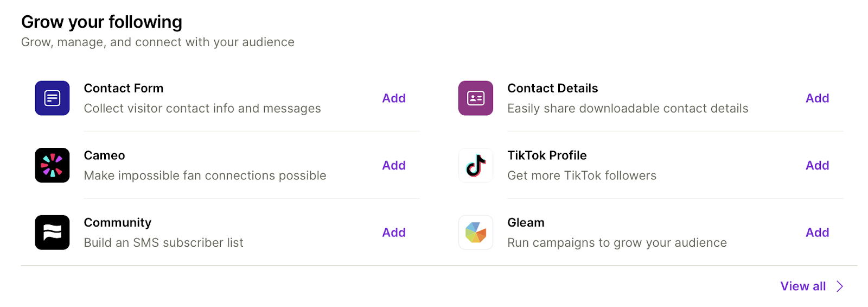The image size is (868, 307).
Task: Add the Contact Form link app
Action: tap(393, 98)
